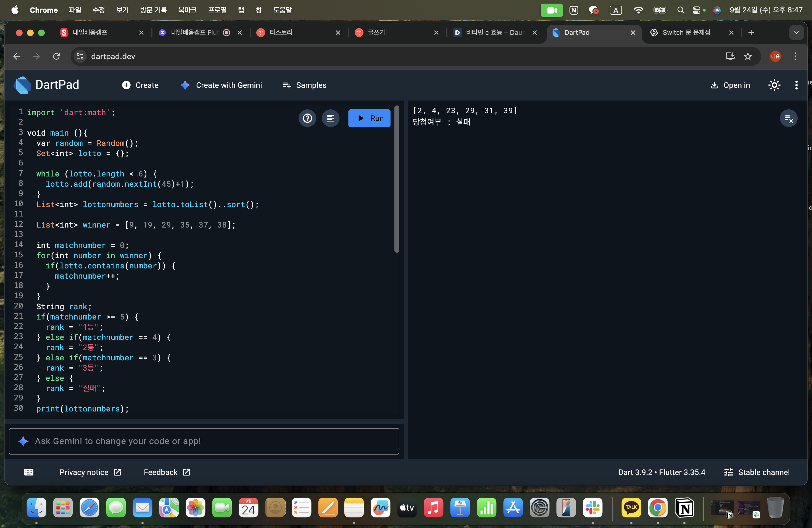Bookmark this page star icon
This screenshot has width=812, height=528.
point(748,56)
